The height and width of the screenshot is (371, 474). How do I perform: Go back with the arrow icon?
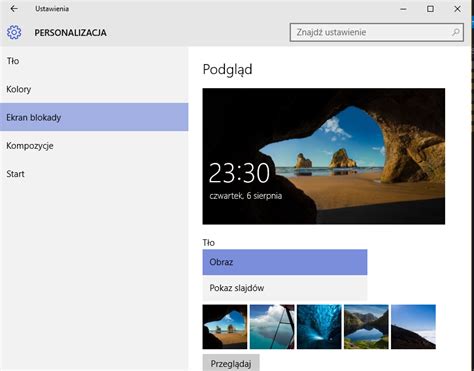tap(14, 9)
